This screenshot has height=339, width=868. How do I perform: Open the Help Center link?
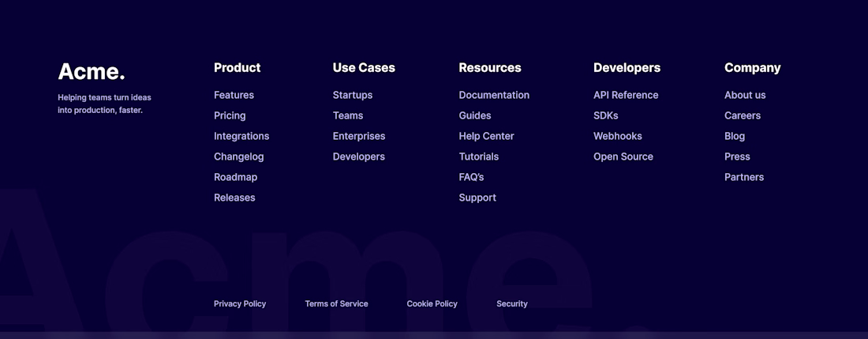[x=486, y=136]
